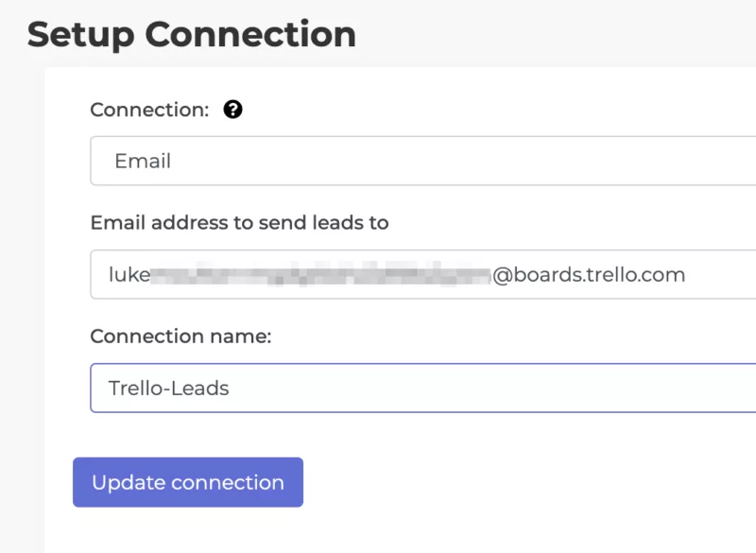756x553 pixels.
Task: Click the "Email" value in the Connection dropdown
Action: coord(143,161)
